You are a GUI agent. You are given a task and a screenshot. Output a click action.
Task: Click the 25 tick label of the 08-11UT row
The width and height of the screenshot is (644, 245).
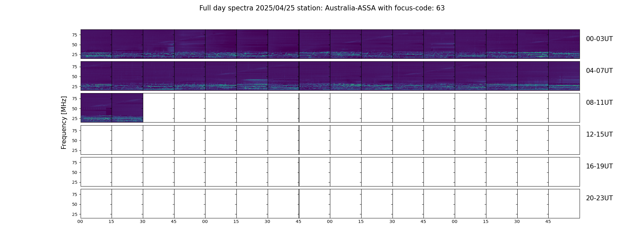pos(75,119)
